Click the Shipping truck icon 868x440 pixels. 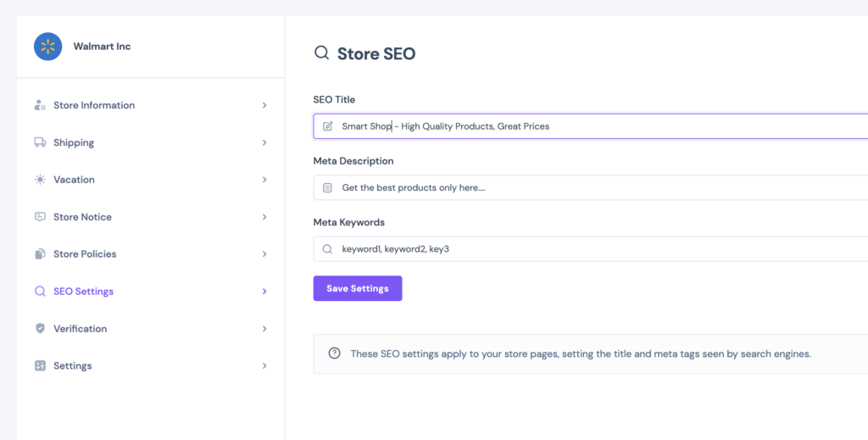(x=40, y=142)
